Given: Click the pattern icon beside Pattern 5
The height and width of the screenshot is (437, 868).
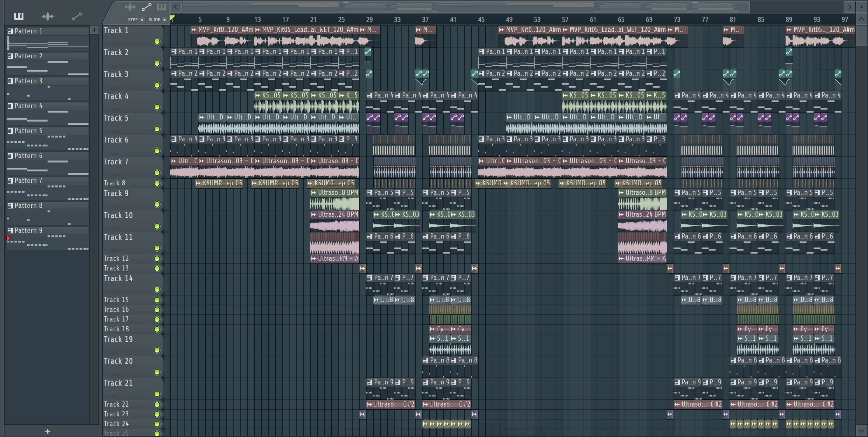Looking at the screenshot, I should 10,131.
